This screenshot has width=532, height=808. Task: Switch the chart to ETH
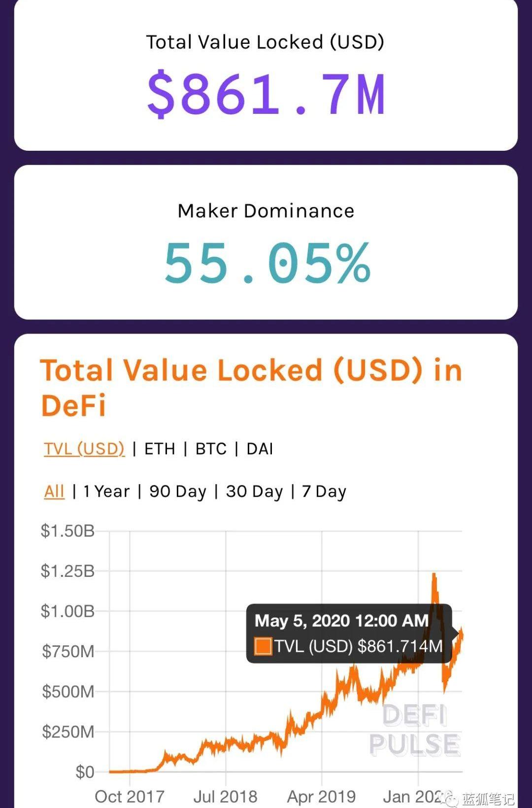pyautogui.click(x=160, y=449)
